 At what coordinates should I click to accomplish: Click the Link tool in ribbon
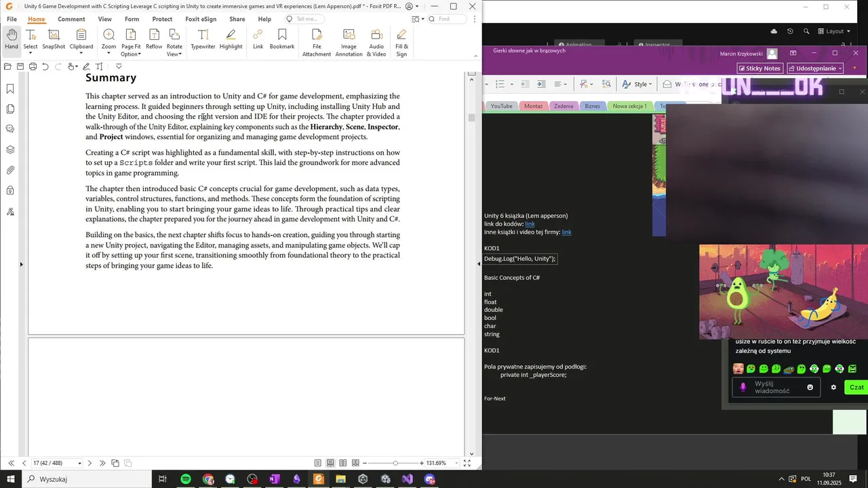click(258, 39)
